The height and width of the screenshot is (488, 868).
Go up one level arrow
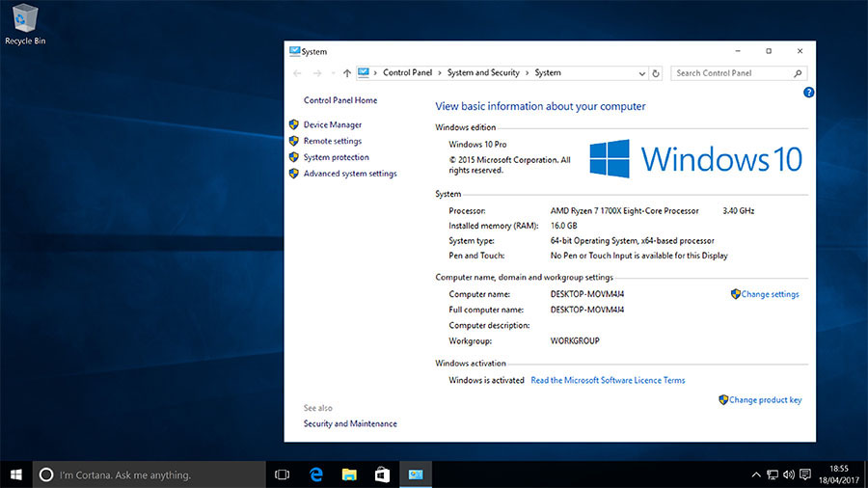[347, 73]
